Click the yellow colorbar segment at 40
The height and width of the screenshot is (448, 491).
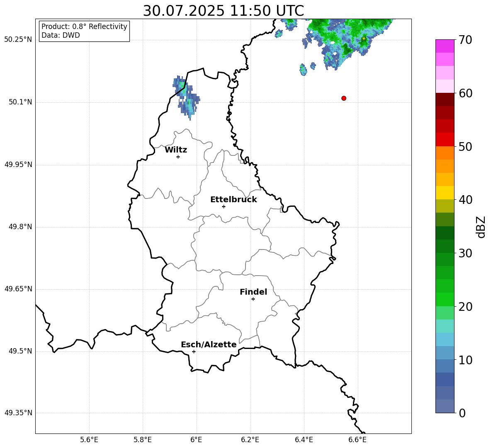click(445, 193)
